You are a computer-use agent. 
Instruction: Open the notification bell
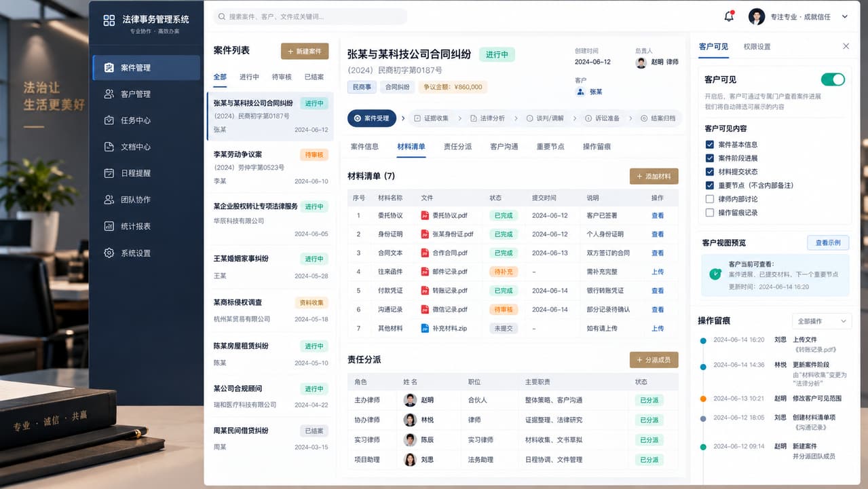pyautogui.click(x=729, y=16)
